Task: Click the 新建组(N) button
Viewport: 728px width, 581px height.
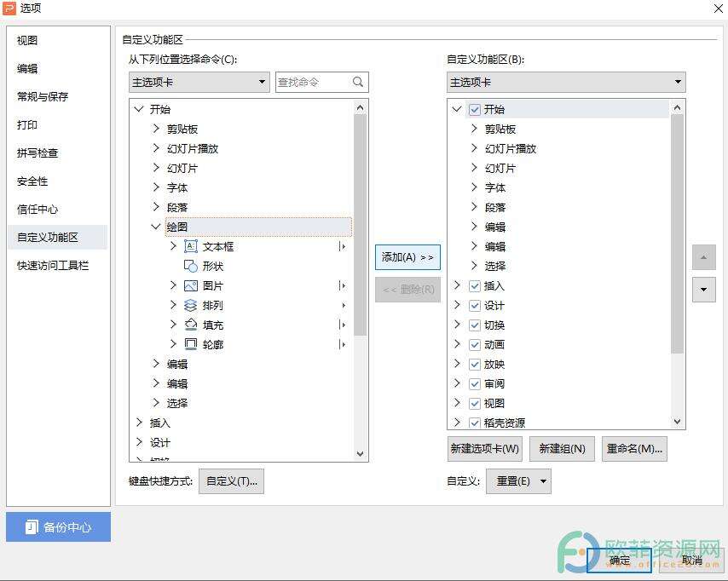Action: pos(562,449)
